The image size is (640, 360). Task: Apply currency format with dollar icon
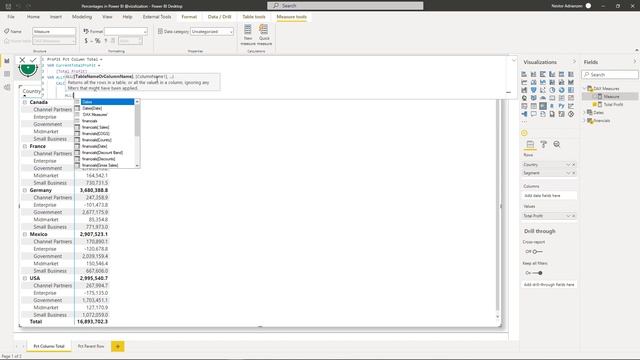86,41
